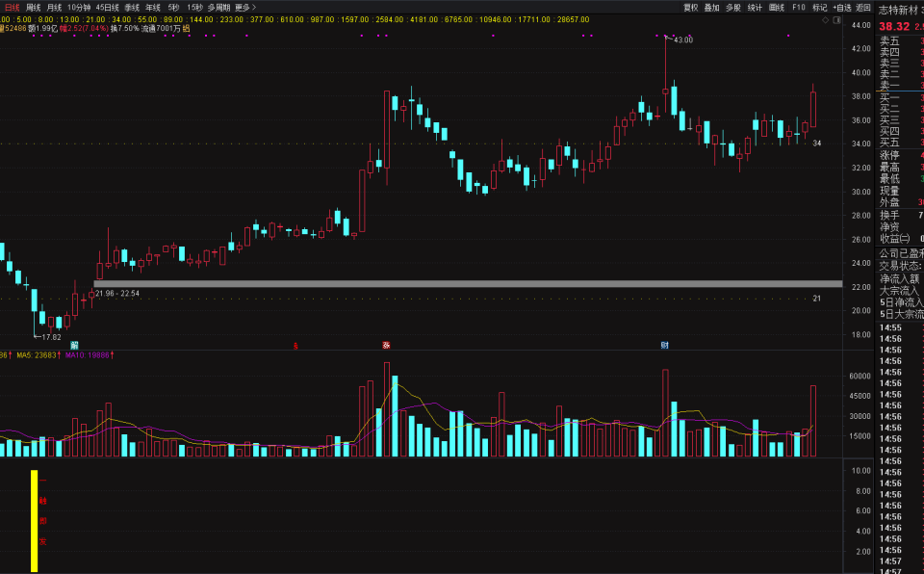Click the 铝 sector tag icon
The width and height of the screenshot is (924, 574).
[186, 28]
